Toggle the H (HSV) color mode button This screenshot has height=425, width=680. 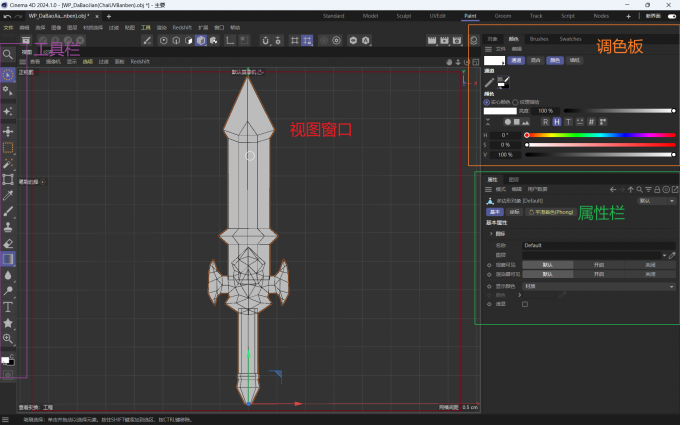tap(557, 122)
